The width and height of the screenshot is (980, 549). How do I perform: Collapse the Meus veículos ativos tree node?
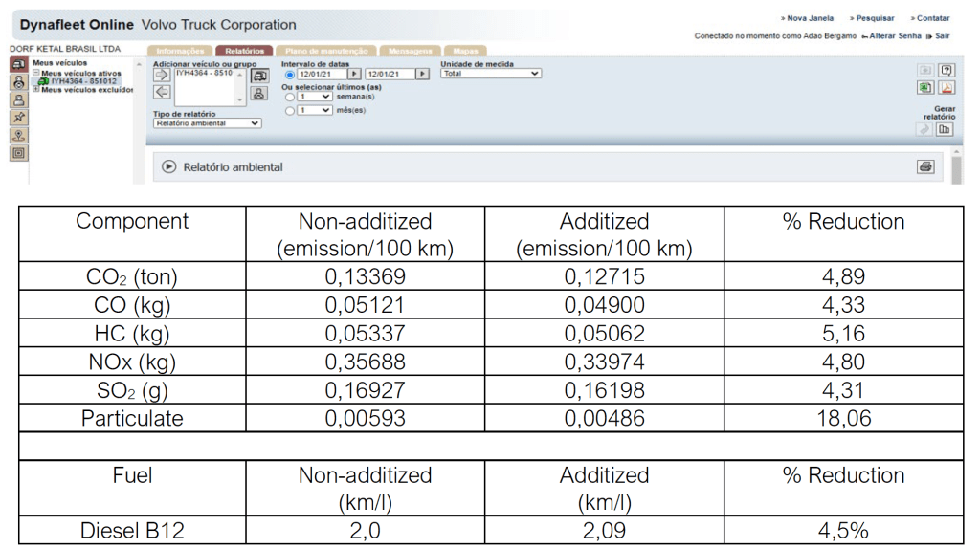coord(35,73)
